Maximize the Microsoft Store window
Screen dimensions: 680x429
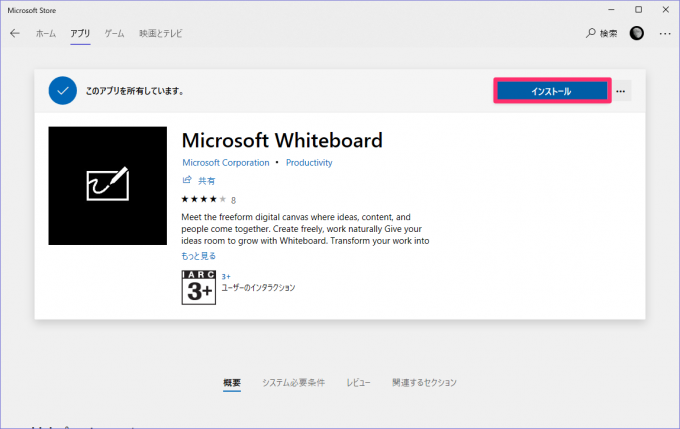tap(638, 10)
